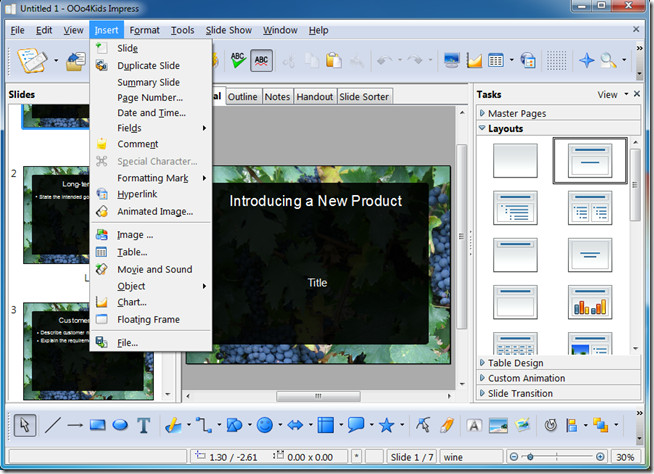Select the Rectangle tool

[x=98, y=425]
